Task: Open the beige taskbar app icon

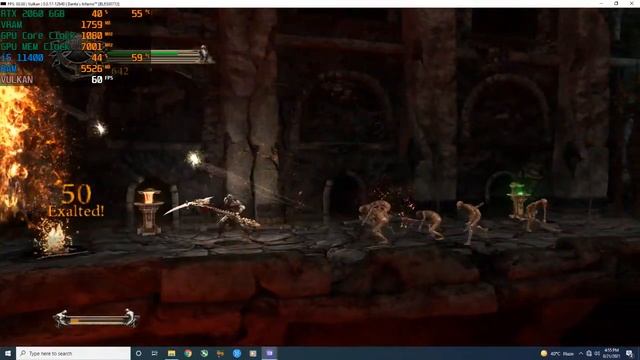Action: click(253, 353)
